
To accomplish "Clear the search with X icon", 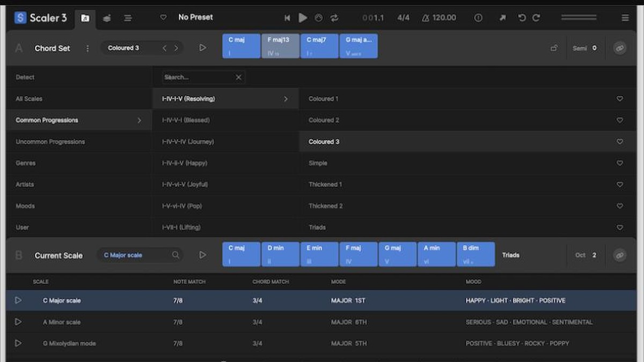I will coord(239,77).
